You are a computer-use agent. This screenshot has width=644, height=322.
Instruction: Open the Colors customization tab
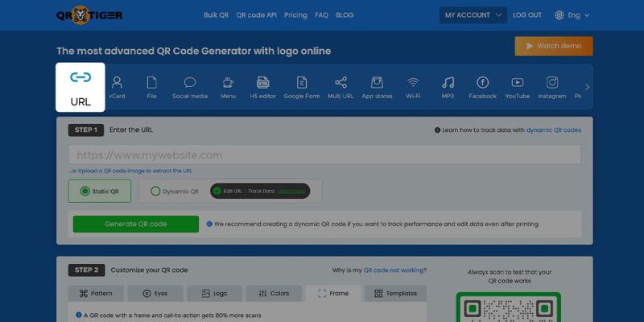point(274,294)
